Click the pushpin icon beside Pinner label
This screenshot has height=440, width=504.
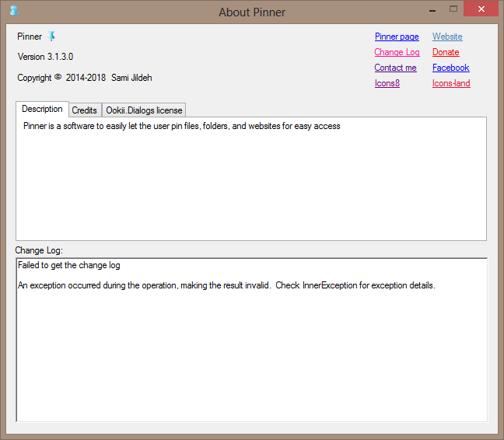point(51,36)
